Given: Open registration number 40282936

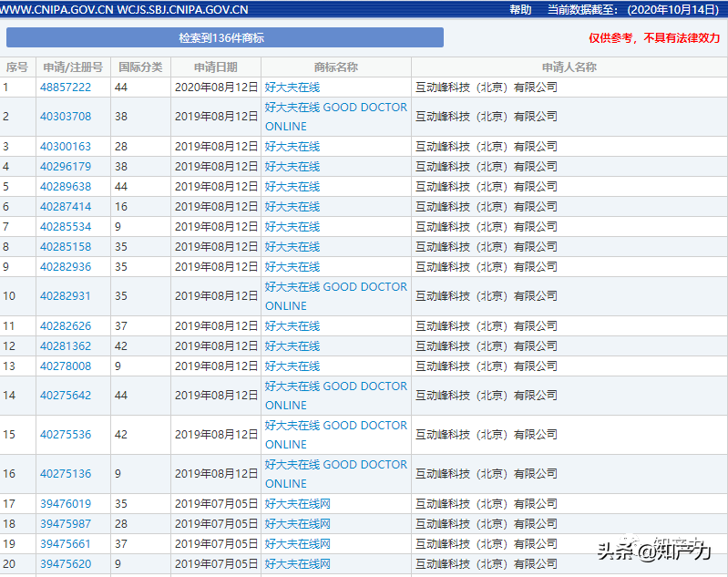Looking at the screenshot, I should click(66, 267).
